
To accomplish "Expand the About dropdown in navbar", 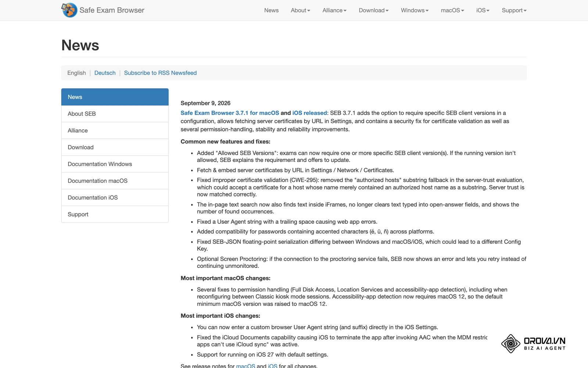I will tap(300, 10).
